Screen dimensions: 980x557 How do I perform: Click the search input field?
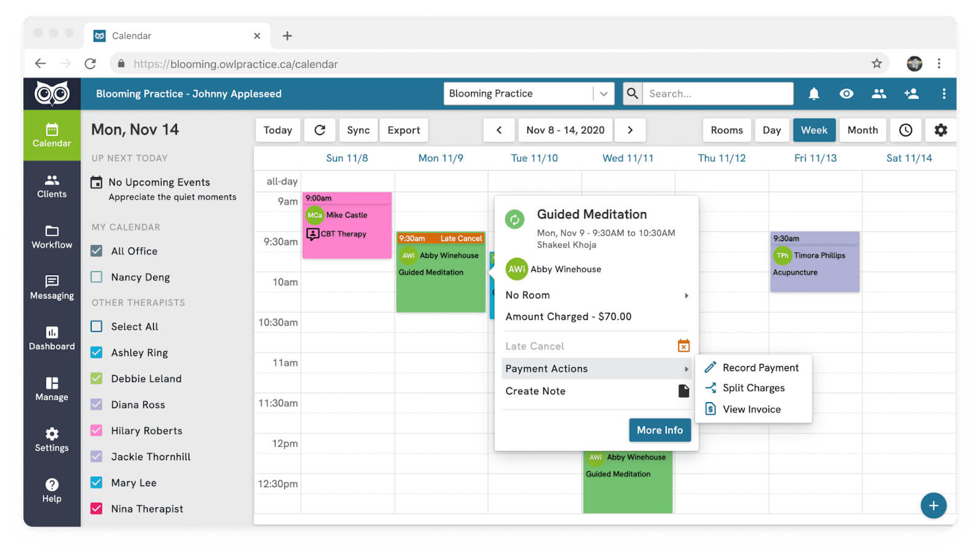click(717, 94)
